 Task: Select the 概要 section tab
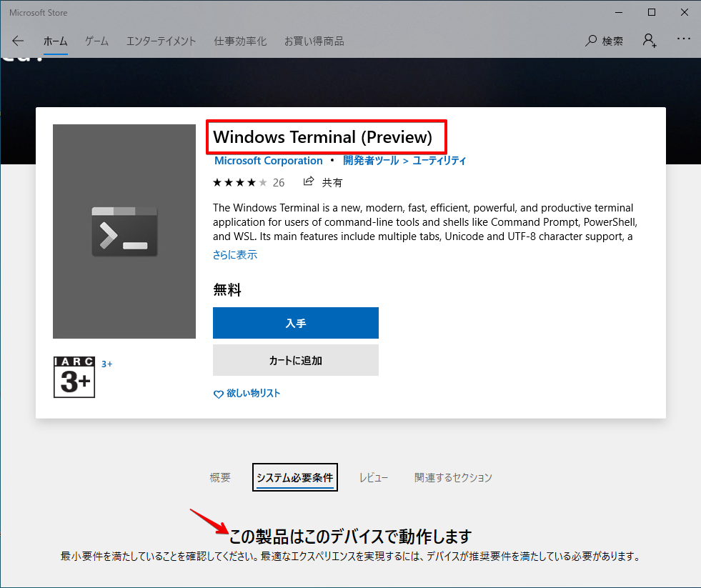[220, 477]
